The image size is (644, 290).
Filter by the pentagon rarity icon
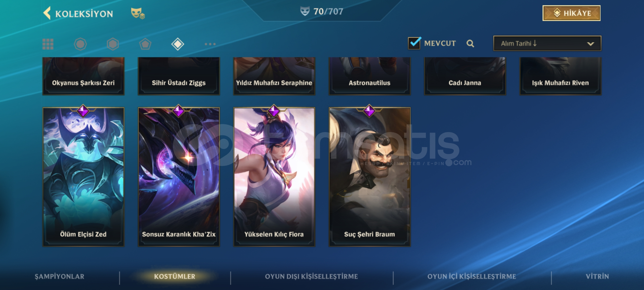[x=145, y=44]
